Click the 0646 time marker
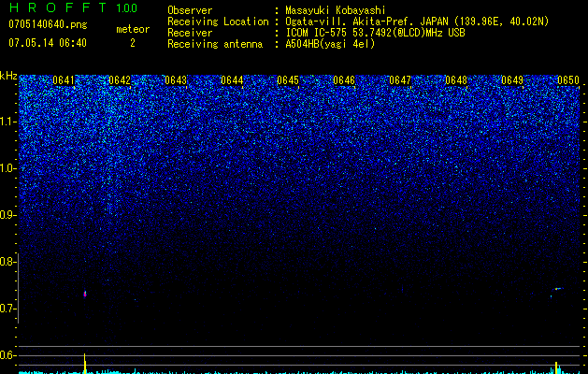The width and height of the screenshot is (588, 374). pyautogui.click(x=344, y=80)
